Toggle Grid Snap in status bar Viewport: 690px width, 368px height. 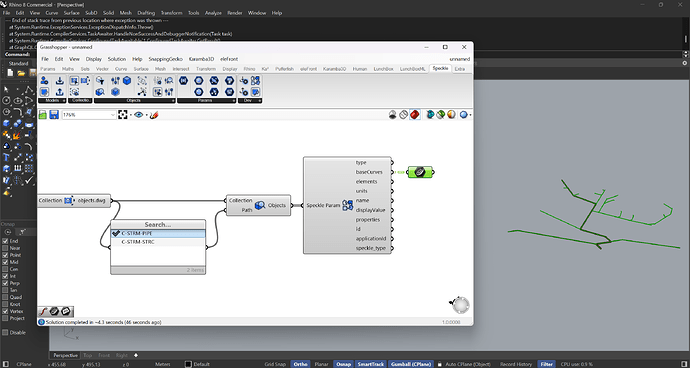pos(275,364)
